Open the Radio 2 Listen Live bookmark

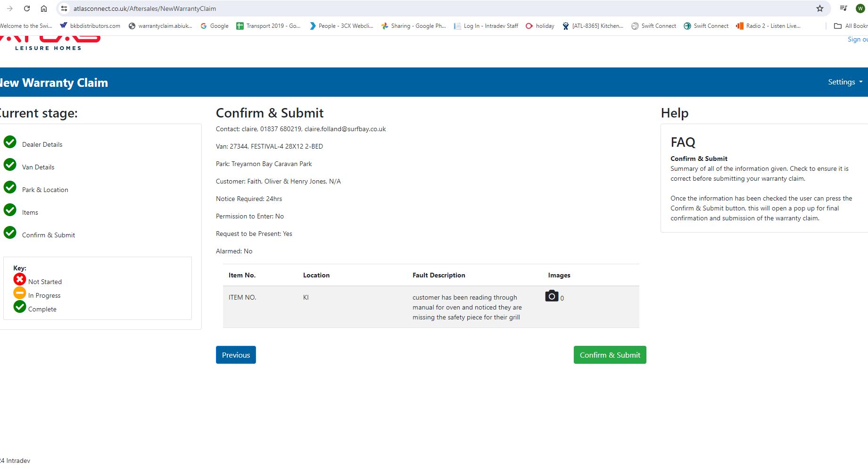768,26
